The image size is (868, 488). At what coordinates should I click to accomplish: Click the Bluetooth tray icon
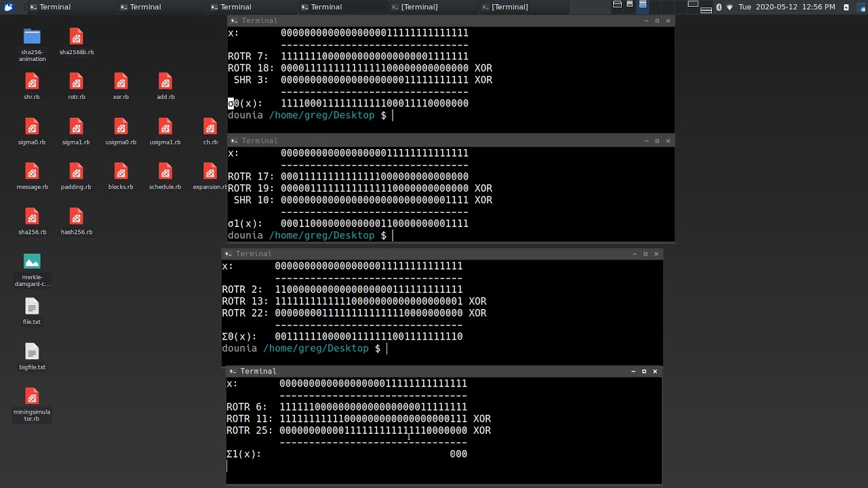pyautogui.click(x=719, y=7)
